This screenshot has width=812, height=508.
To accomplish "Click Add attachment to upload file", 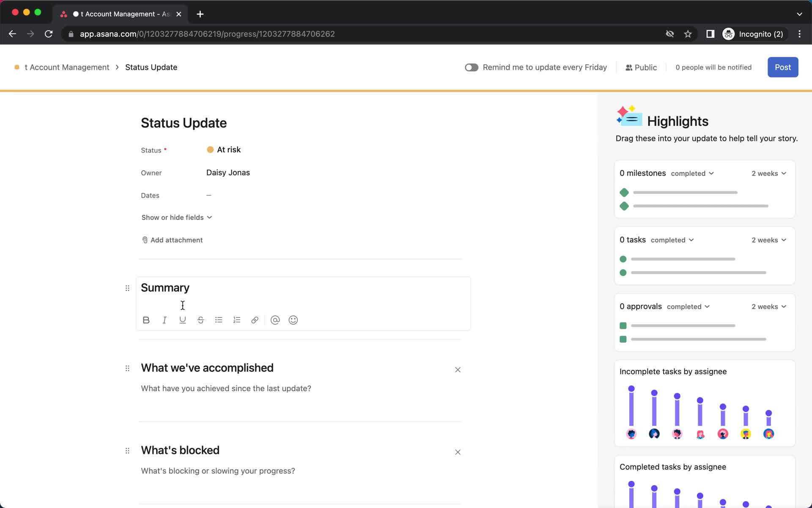I will (x=171, y=239).
